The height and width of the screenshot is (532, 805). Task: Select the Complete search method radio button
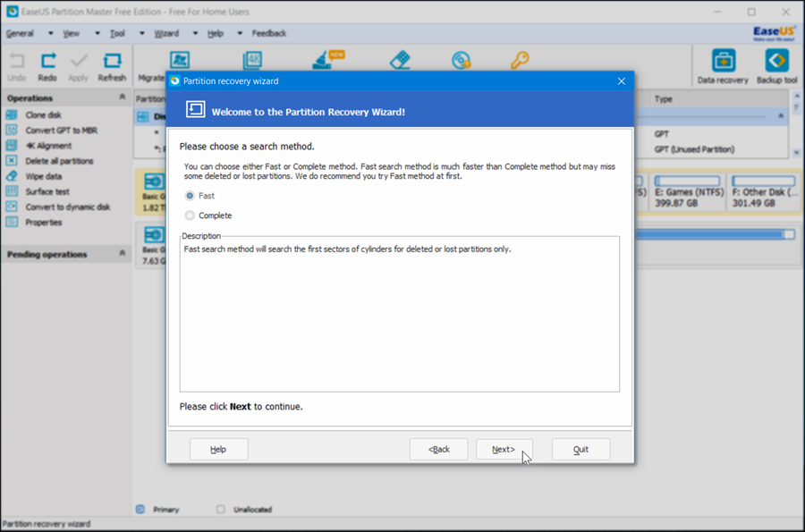(190, 215)
